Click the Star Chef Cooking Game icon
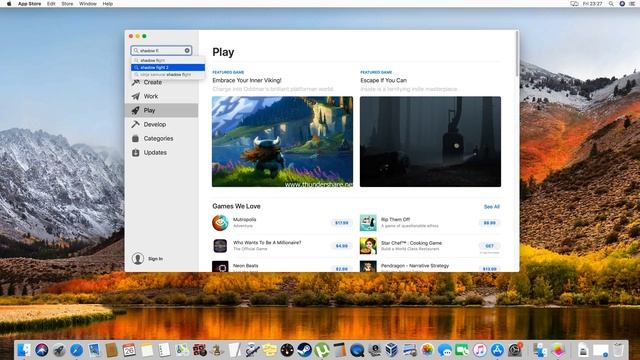The width and height of the screenshot is (640, 360). 368,246
